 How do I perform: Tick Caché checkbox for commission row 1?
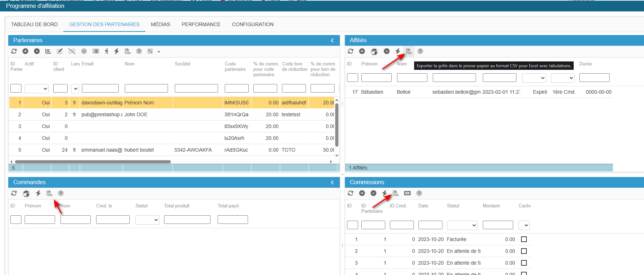[x=524, y=239]
